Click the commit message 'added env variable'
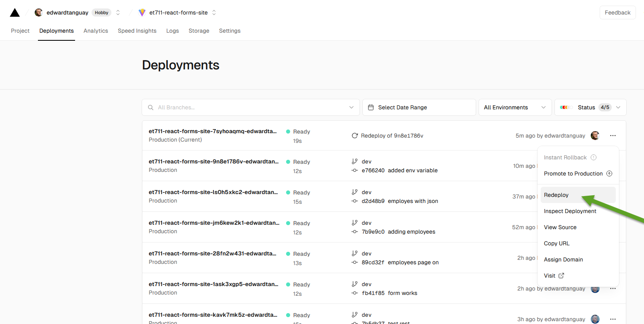 click(413, 170)
